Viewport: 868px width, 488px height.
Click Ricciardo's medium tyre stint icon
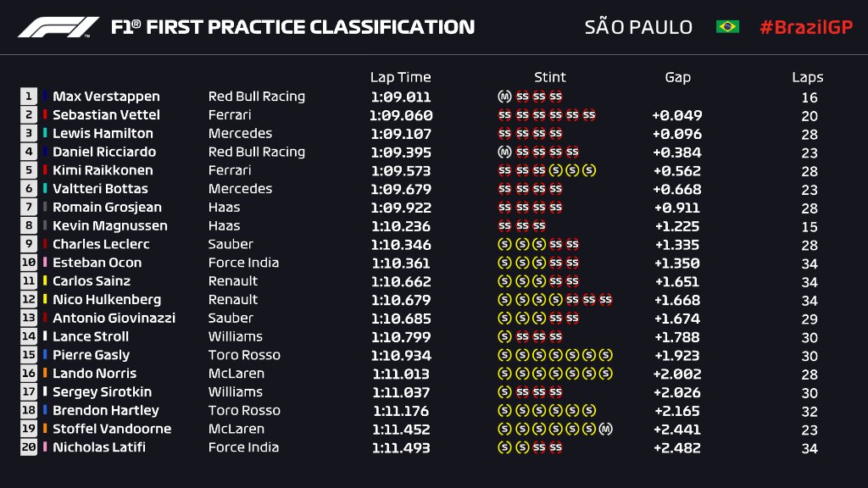pyautogui.click(x=504, y=152)
